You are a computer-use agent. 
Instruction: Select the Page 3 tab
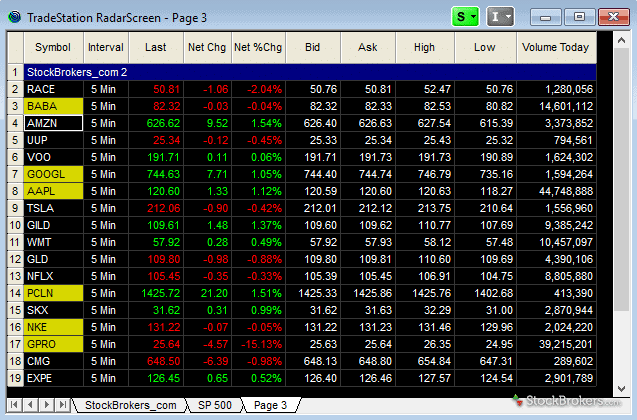270,404
